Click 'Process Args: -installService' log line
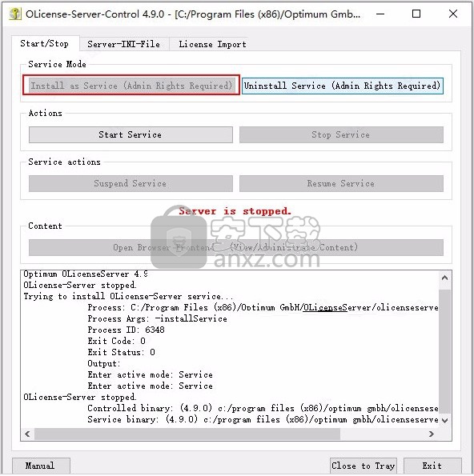 (x=158, y=318)
